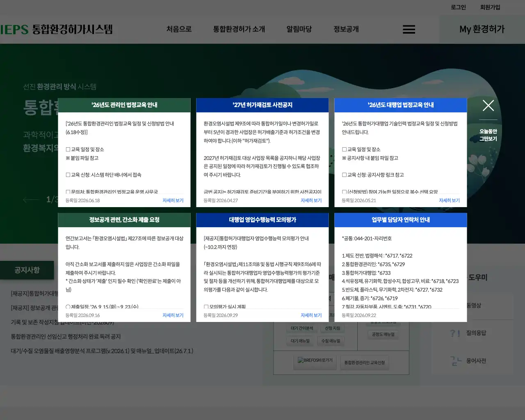Click 등록일 2026.09.22 text

359,315
